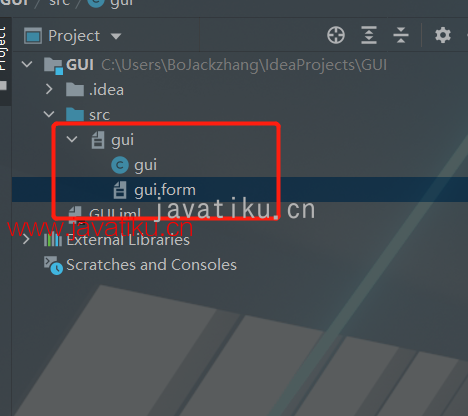Click the Project view window icon

[33, 36]
